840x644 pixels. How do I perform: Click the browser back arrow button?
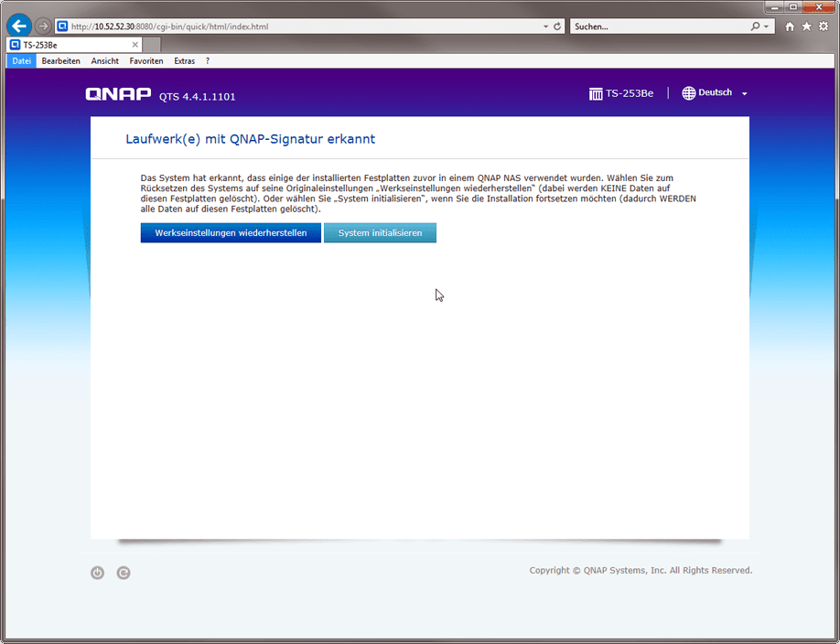pos(19,26)
